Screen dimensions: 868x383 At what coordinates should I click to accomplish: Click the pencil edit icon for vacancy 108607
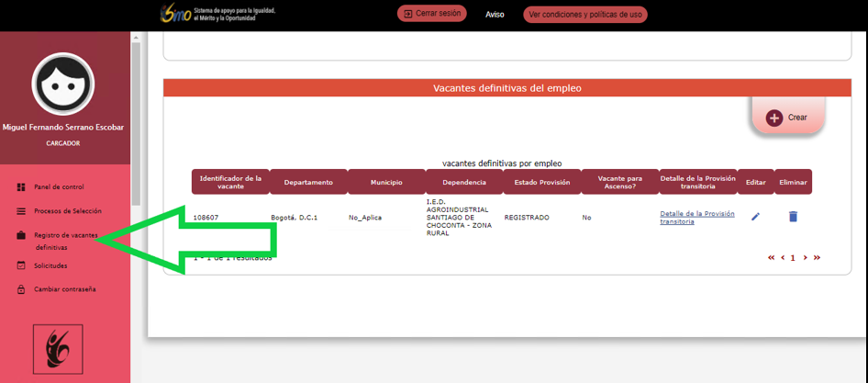tap(755, 217)
